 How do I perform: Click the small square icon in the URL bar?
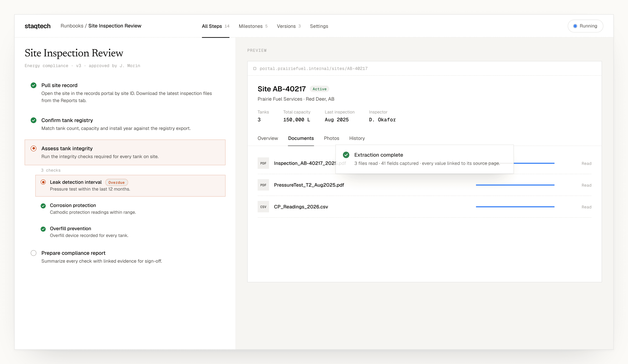click(255, 69)
